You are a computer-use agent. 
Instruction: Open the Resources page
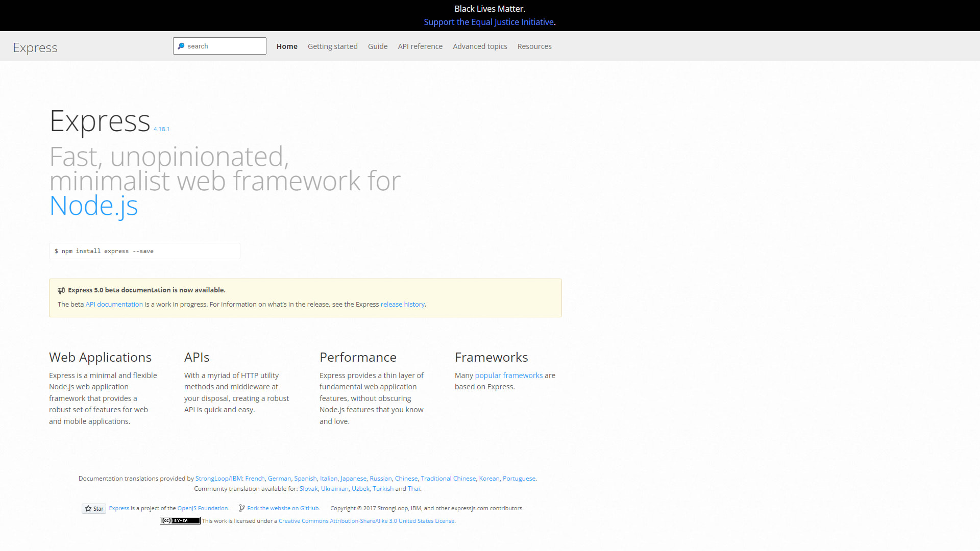(534, 46)
